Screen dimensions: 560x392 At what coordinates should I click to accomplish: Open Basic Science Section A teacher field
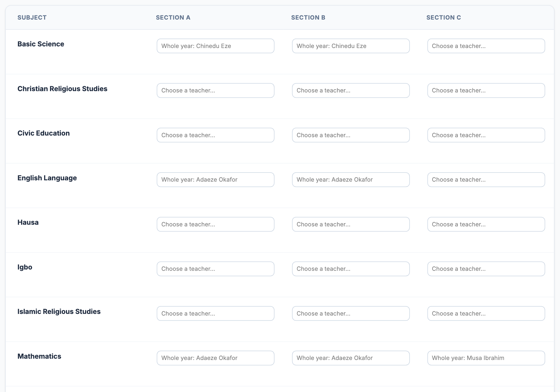click(x=215, y=46)
